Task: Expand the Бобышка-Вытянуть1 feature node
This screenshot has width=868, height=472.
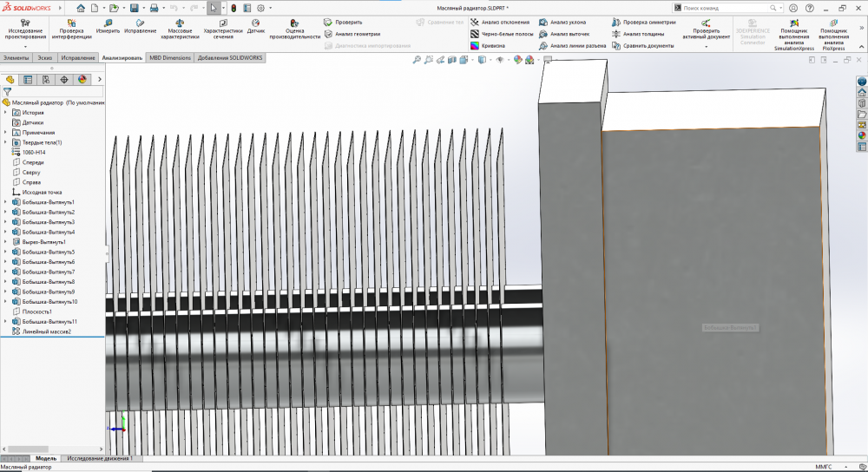Action: (5, 202)
